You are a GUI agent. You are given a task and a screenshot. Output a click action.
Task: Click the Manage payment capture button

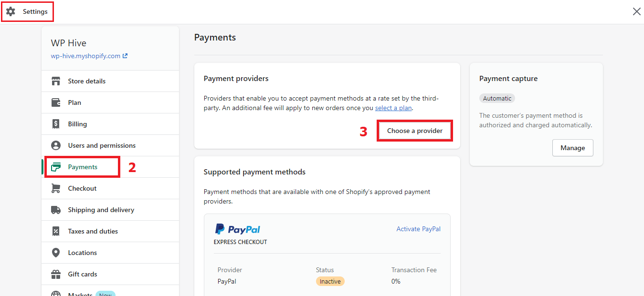572,148
